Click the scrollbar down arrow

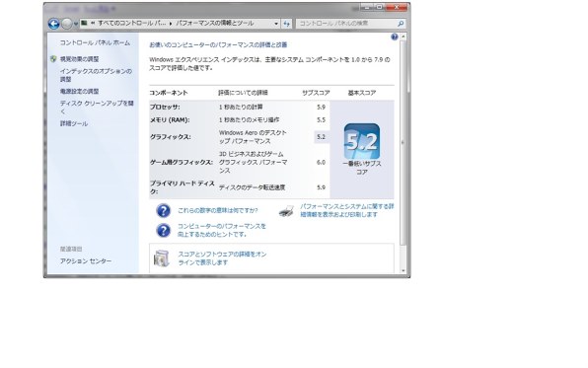click(x=404, y=270)
